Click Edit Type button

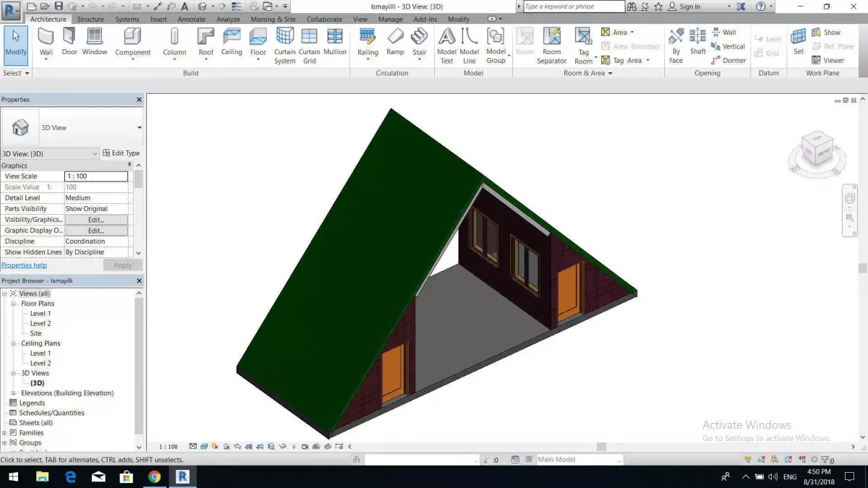pyautogui.click(x=121, y=153)
